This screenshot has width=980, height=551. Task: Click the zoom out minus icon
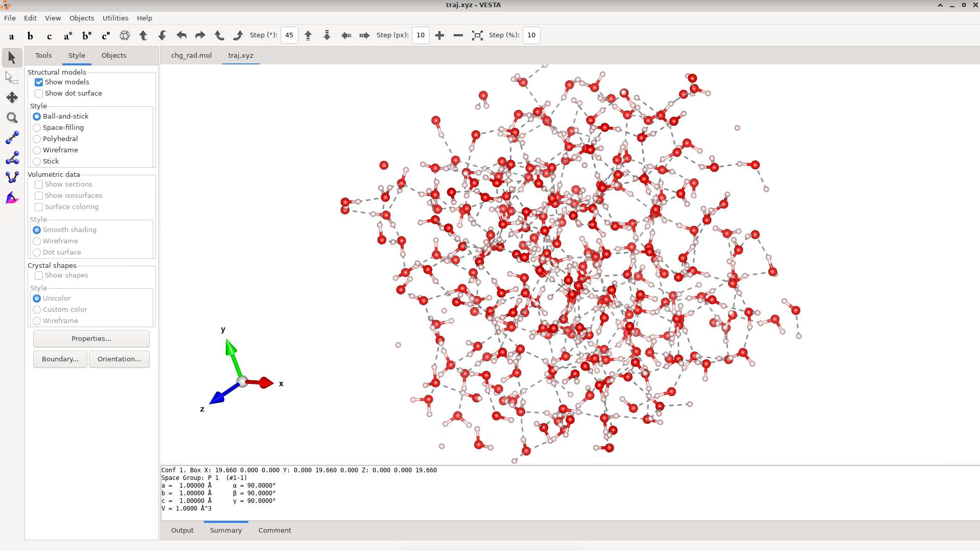(x=458, y=35)
